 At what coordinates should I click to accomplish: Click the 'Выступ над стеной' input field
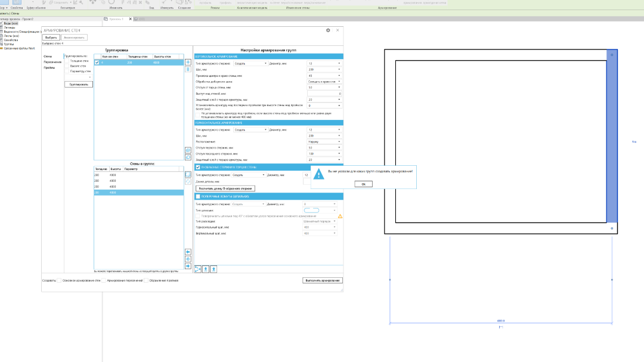[x=324, y=94]
